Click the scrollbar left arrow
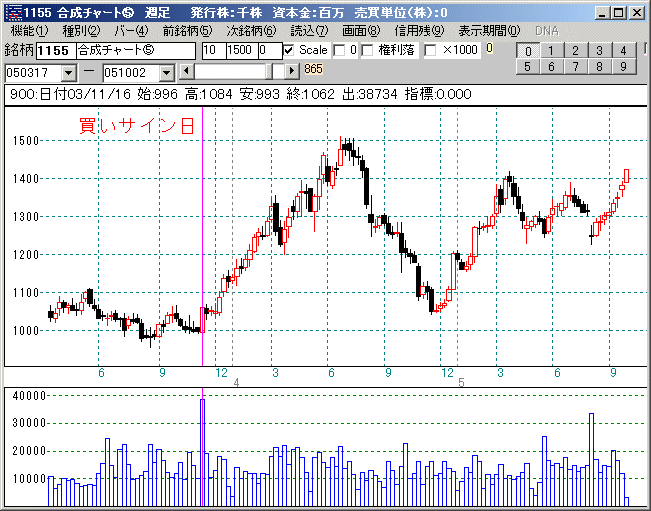This screenshot has height=511, width=651. click(186, 71)
